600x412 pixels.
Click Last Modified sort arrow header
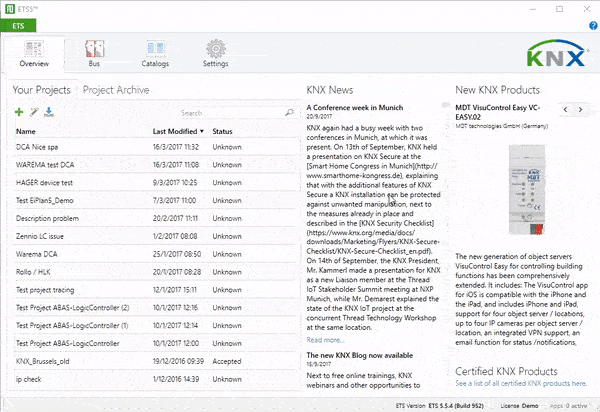tap(178, 131)
